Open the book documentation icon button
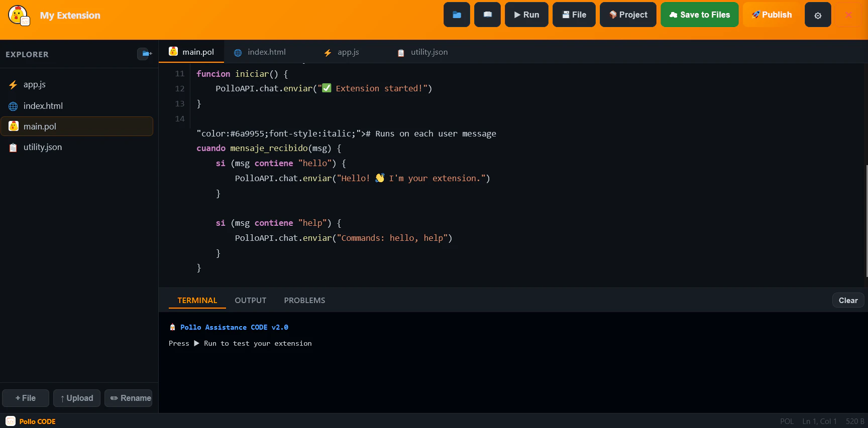Viewport: 868px width, 428px height. [487, 15]
